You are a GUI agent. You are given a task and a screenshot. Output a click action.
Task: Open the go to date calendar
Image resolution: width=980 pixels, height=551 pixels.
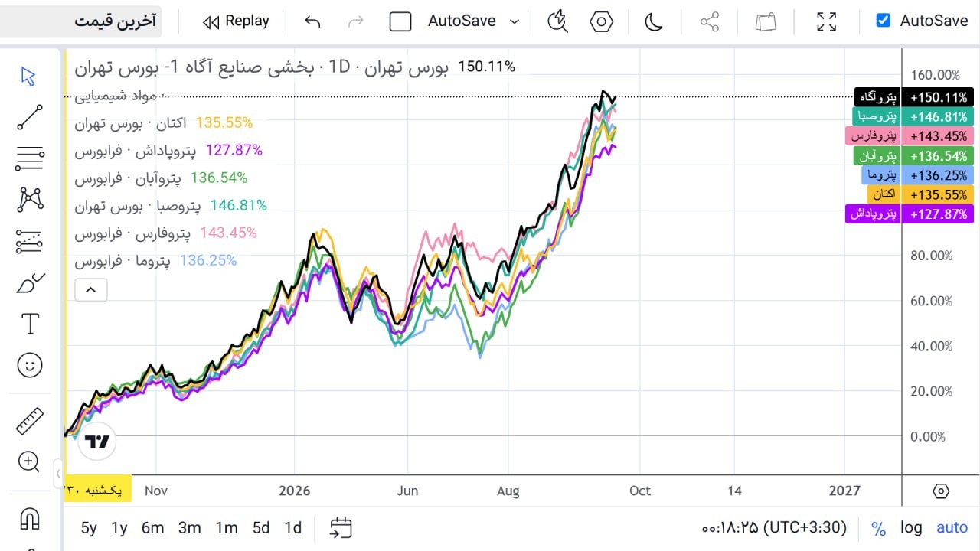click(341, 527)
